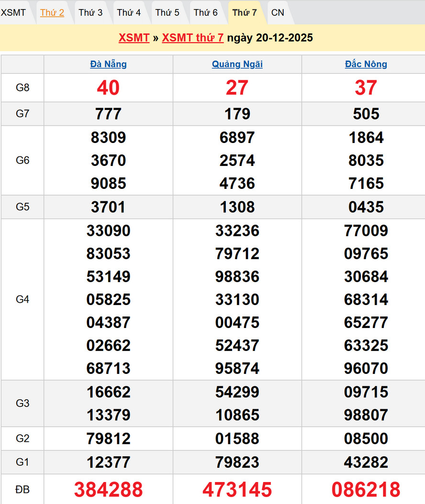Switch to the Thứ 2 tab
The width and height of the screenshot is (425, 504).
coord(52,12)
